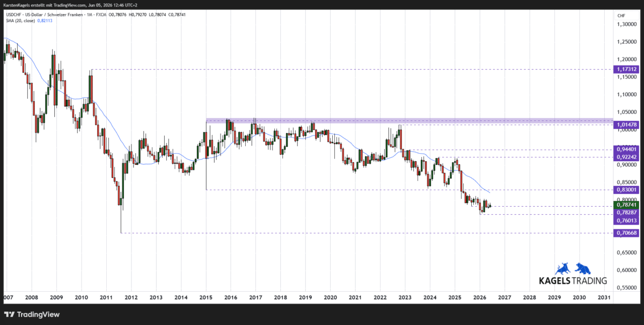This screenshot has width=644, height=325.
Task: Select the 0,78287 price level tag
Action: click(x=626, y=212)
